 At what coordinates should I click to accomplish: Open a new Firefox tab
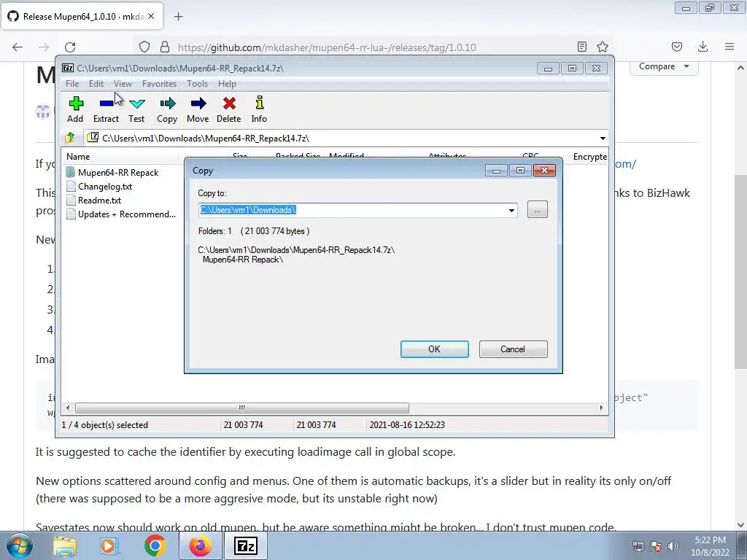[178, 17]
